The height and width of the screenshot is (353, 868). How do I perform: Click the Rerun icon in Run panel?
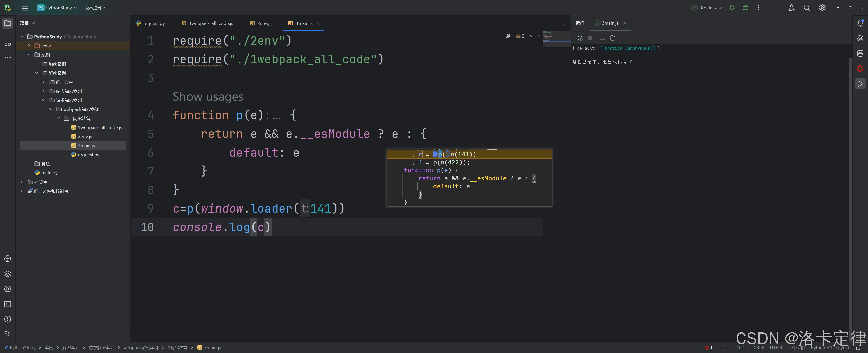click(x=580, y=38)
